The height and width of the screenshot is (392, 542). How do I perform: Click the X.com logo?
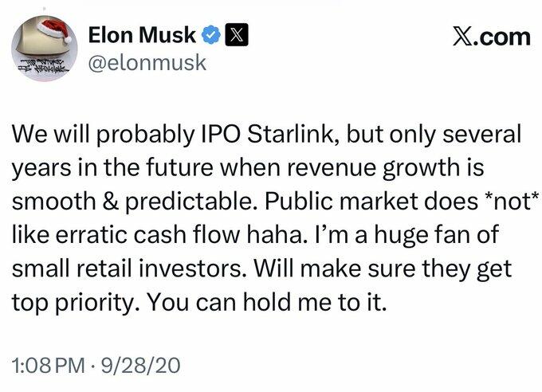pyautogui.click(x=486, y=37)
